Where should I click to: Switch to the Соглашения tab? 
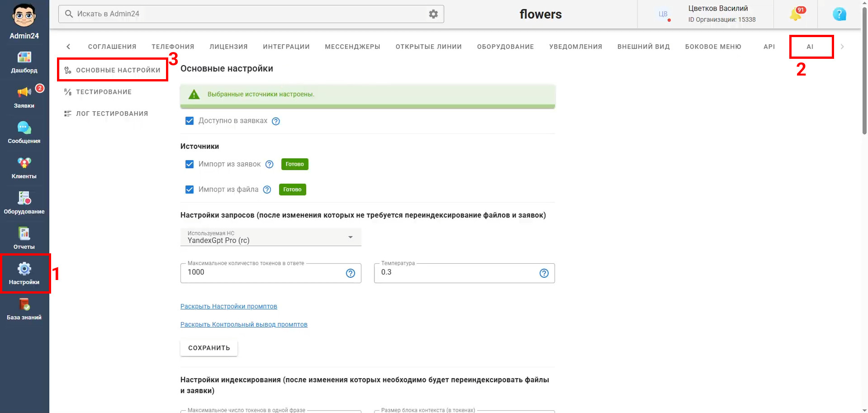coord(112,47)
